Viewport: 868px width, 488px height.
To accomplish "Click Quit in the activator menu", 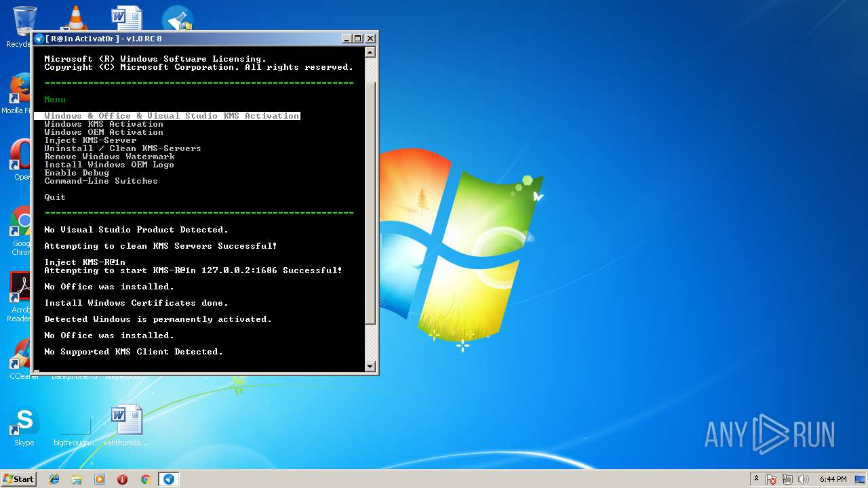I will pyautogui.click(x=55, y=197).
